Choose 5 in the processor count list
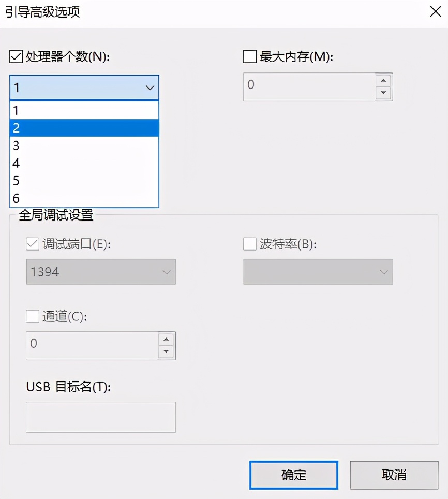The image size is (448, 499). (84, 181)
